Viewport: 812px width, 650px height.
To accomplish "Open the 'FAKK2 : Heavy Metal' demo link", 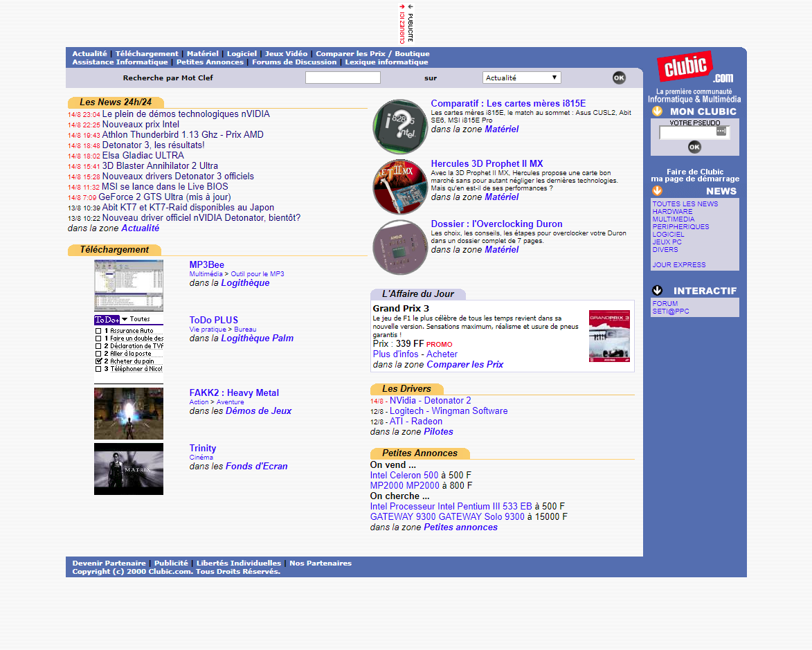I will coord(234,392).
